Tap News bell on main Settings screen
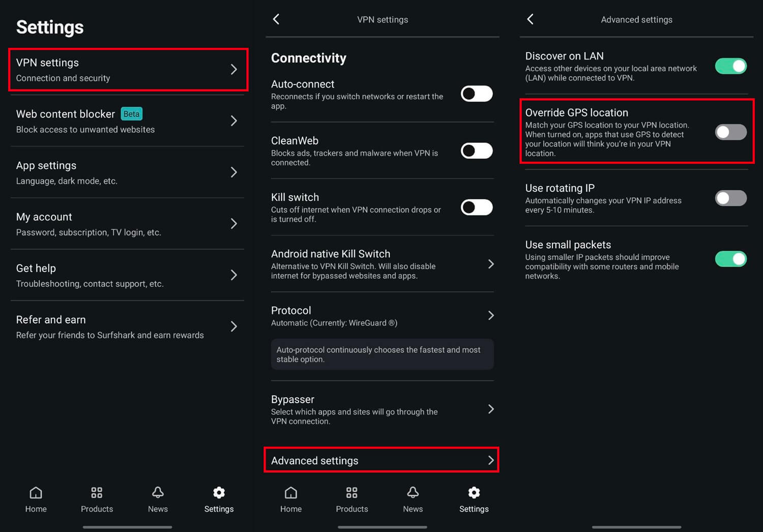This screenshot has height=532, width=763. coord(158,493)
